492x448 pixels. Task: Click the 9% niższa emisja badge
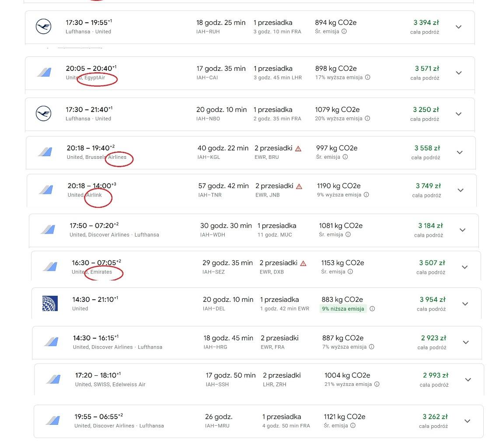tap(343, 308)
